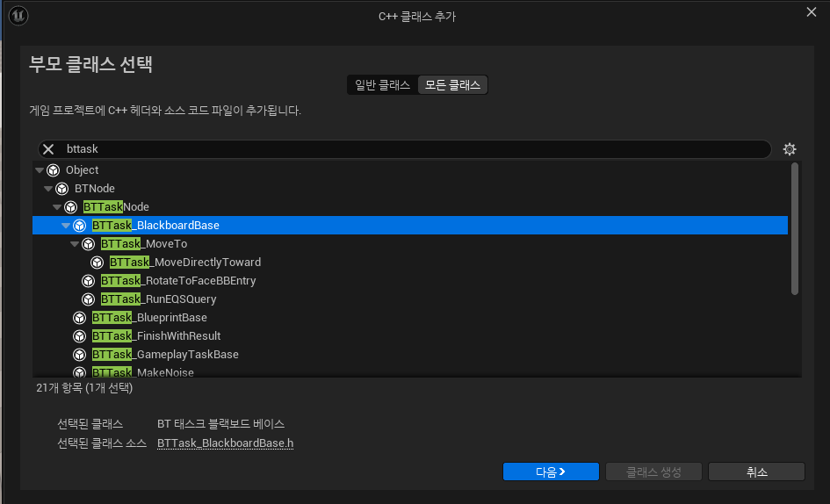Viewport: 830px width, 504px height.
Task: Click class icon beside BTNode
Action: 62,189
